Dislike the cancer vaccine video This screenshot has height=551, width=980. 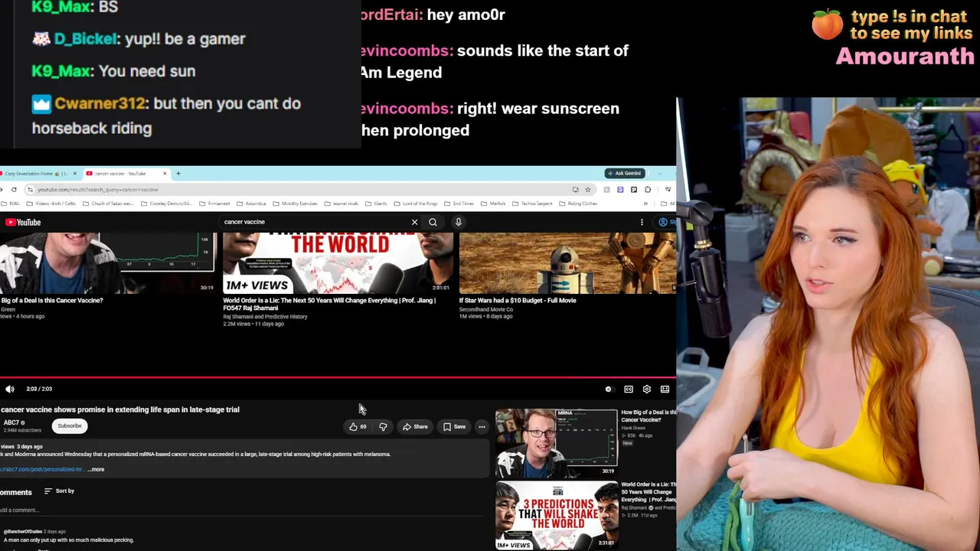click(383, 426)
